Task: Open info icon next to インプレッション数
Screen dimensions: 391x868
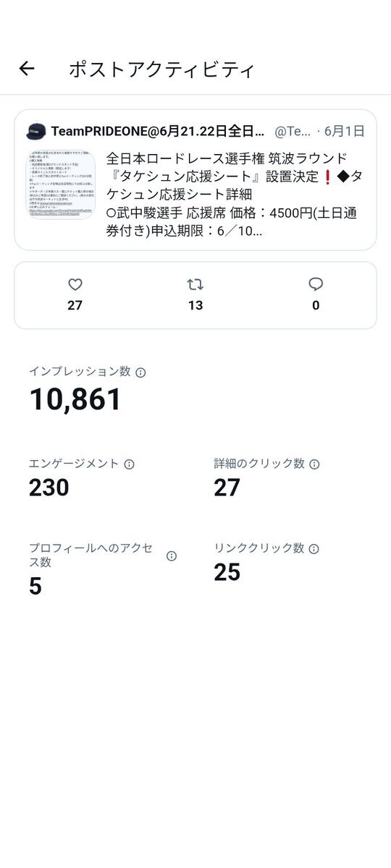Action: tap(140, 373)
